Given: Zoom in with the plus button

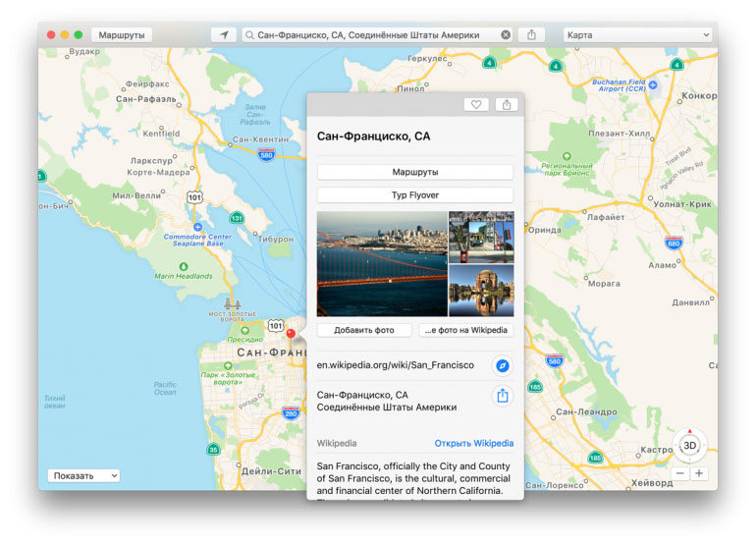Looking at the screenshot, I should pyautogui.click(x=699, y=473).
